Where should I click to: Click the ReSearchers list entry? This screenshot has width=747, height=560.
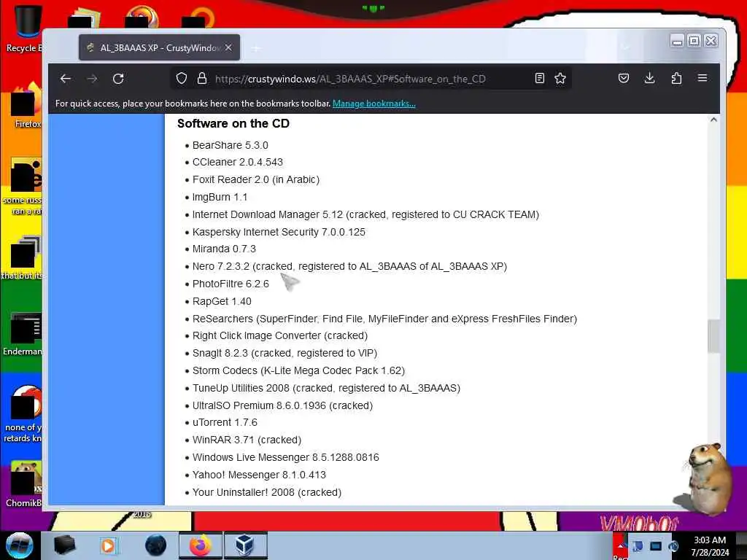384,319
